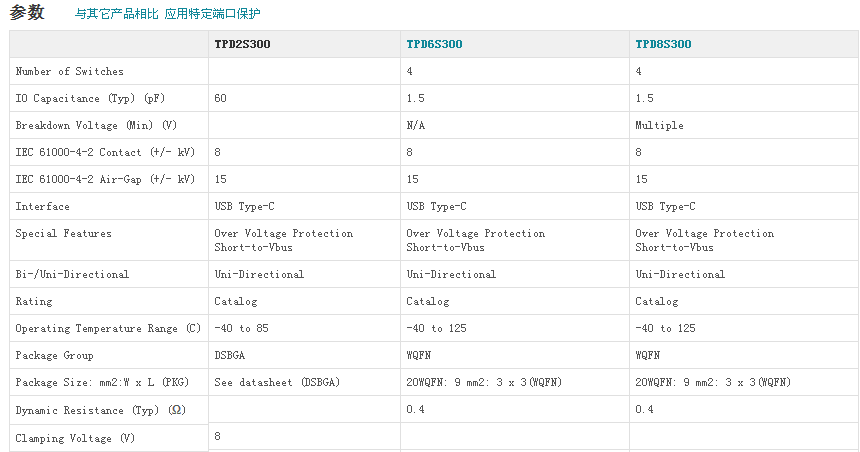
Task: Click the -40 to 85 temperature cell
Action: 241,328
